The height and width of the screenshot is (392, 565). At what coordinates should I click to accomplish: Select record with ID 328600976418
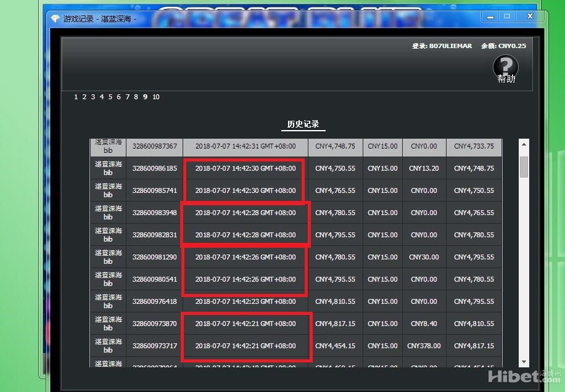click(x=154, y=301)
